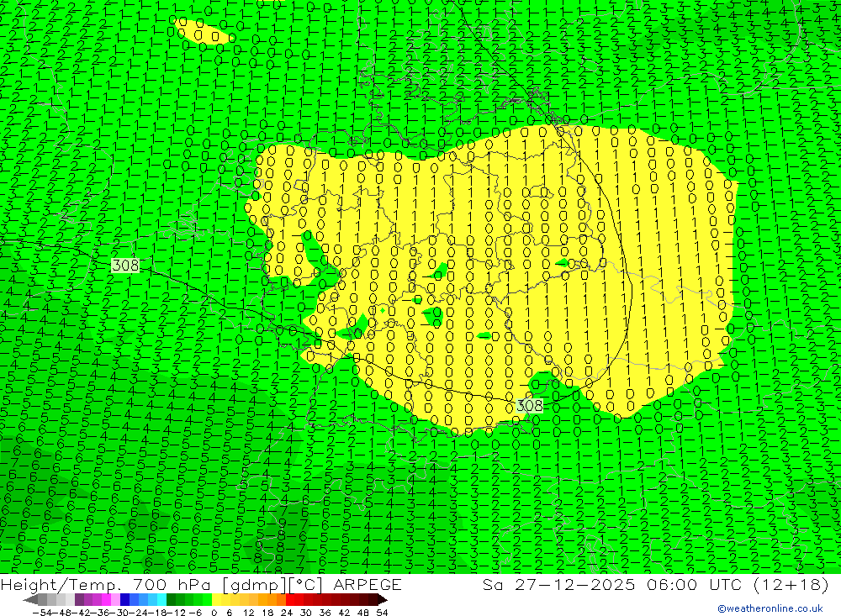
Task: Click the dark maroon right arrow tip of the scale
Action: (x=383, y=600)
